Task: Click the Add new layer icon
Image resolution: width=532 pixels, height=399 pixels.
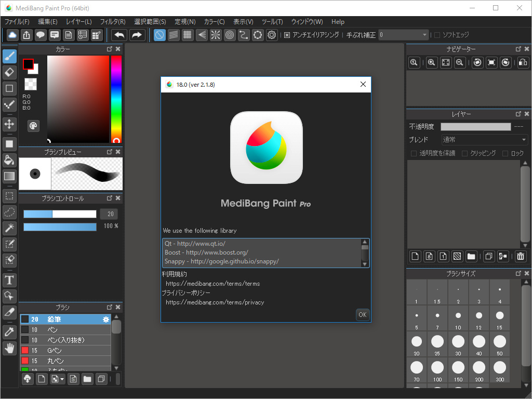Action: coord(416,256)
